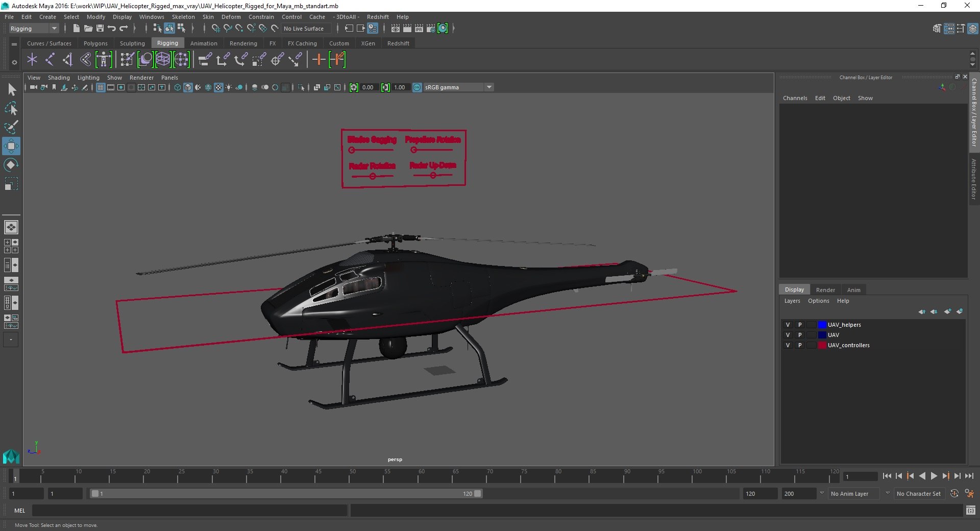Toggle visibility V of UAV layer
The height and width of the screenshot is (531, 980).
tap(788, 335)
